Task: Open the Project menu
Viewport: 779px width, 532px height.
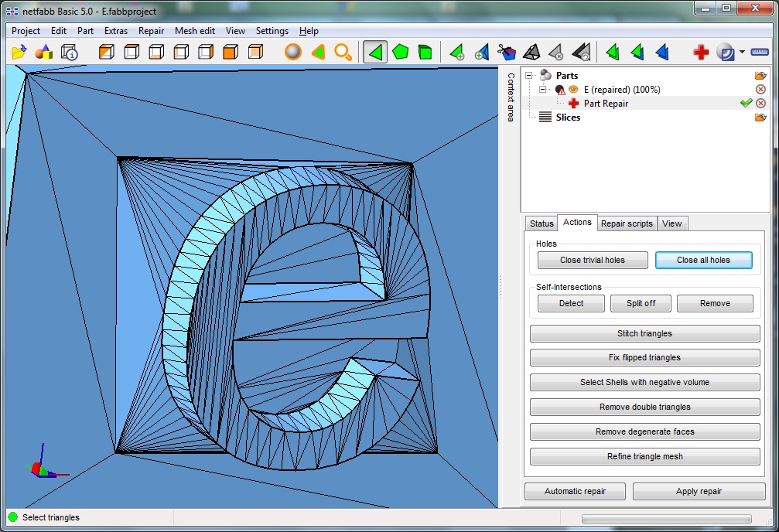Action: click(26, 31)
